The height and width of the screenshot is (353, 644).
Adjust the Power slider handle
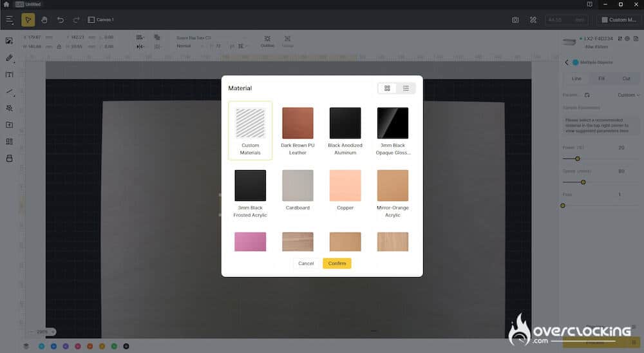(578, 158)
